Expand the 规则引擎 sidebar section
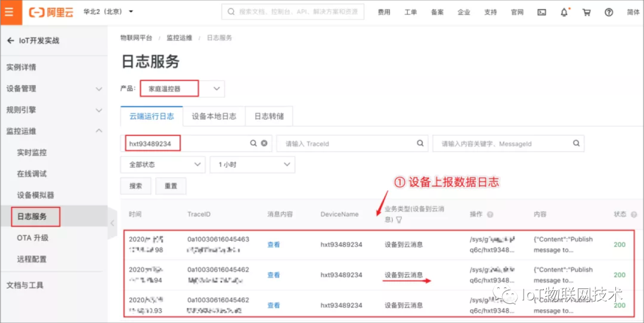 click(x=54, y=110)
